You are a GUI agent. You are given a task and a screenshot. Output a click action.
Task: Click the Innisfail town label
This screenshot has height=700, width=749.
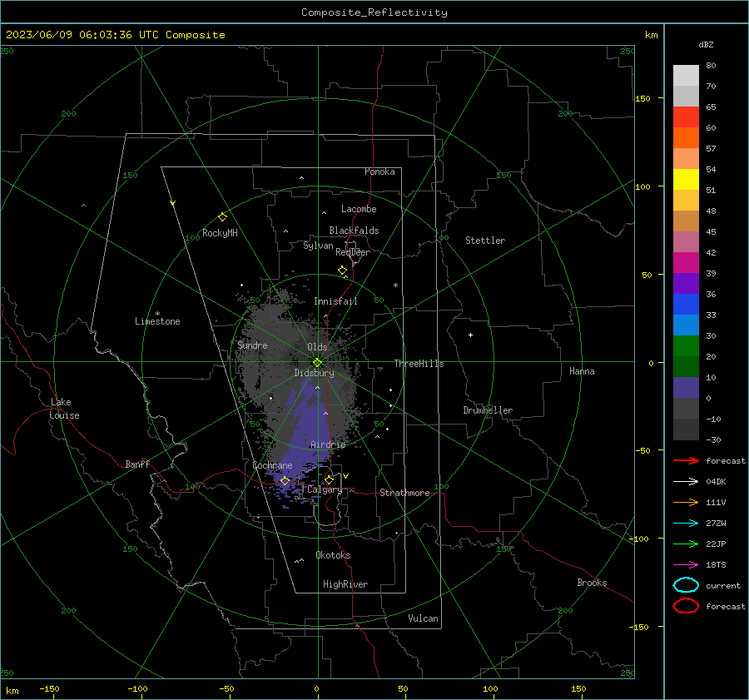[335, 301]
